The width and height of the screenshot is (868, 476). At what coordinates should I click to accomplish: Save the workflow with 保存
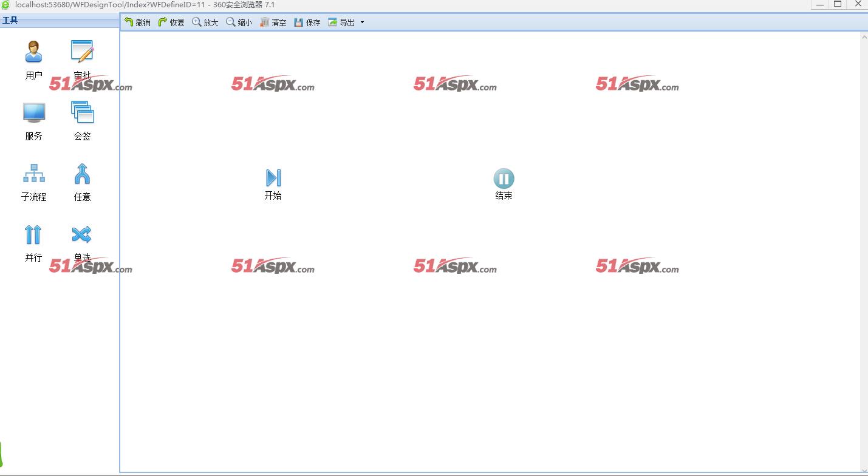(307, 22)
